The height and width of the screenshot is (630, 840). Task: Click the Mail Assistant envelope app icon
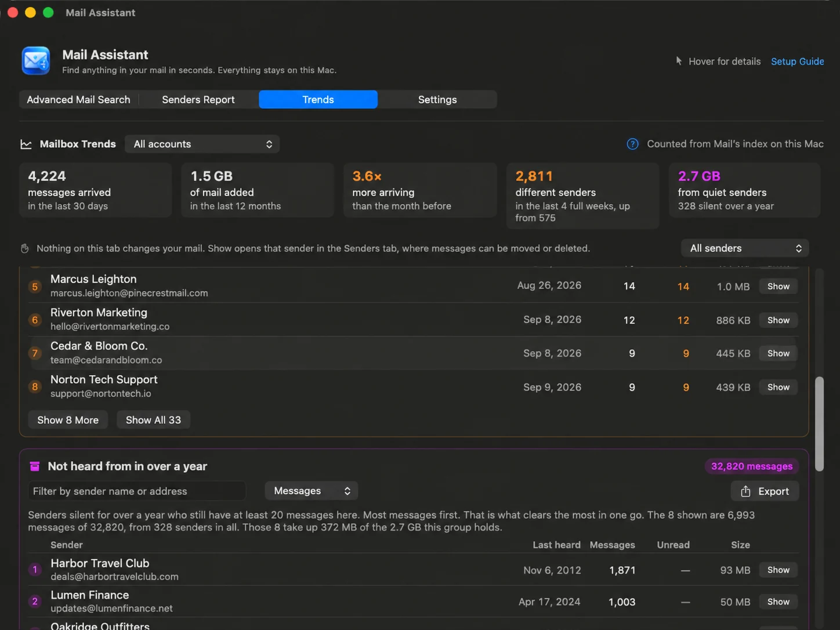(36, 61)
